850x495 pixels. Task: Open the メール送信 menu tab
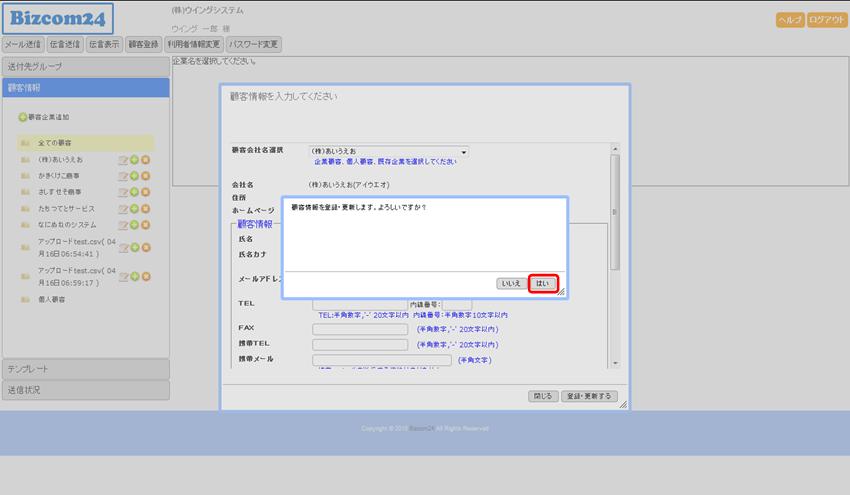23,44
